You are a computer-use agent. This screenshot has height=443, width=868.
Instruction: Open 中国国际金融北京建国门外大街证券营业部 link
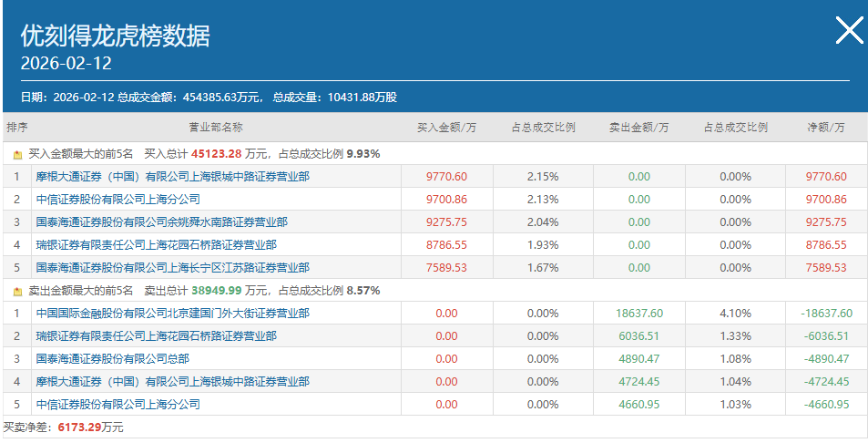point(173,314)
